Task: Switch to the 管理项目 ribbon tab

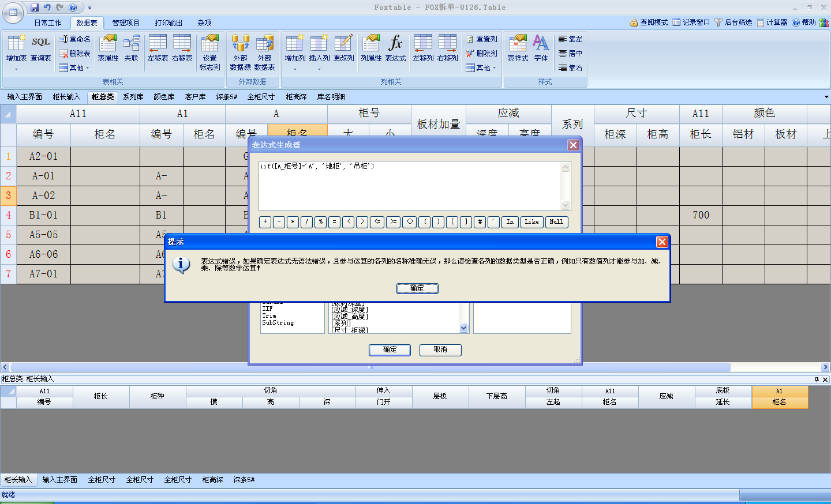Action: coord(126,23)
